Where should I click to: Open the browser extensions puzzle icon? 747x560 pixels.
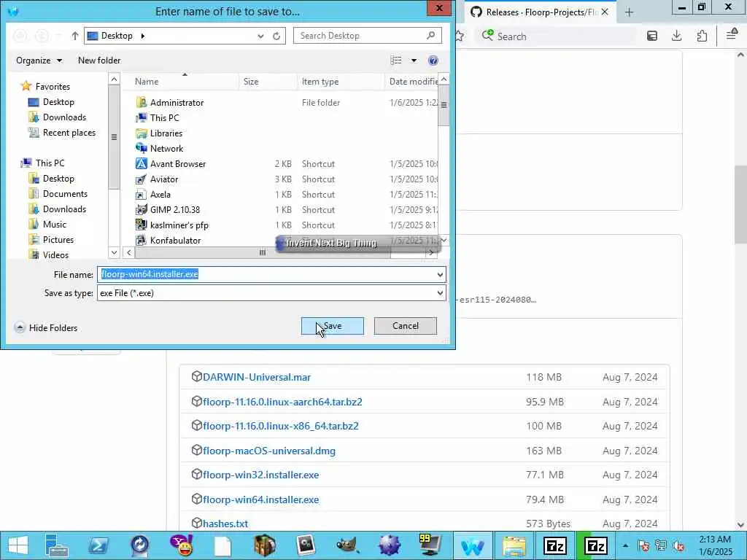(702, 36)
